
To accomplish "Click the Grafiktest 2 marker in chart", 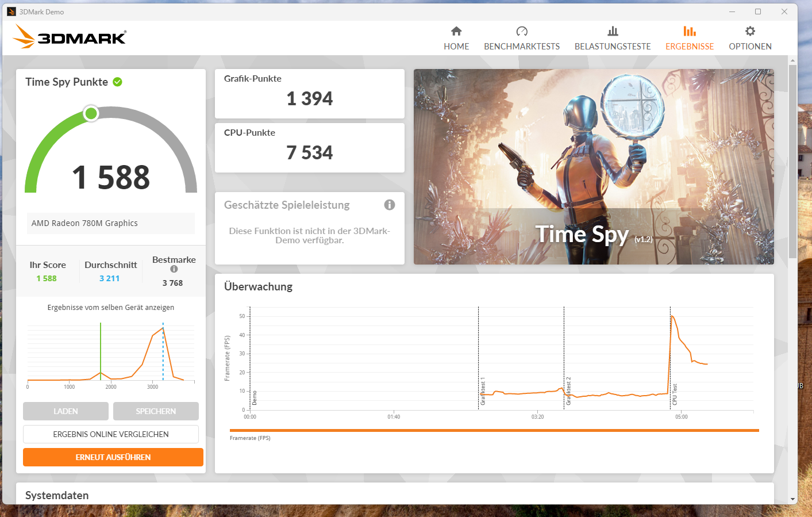I will [568, 391].
